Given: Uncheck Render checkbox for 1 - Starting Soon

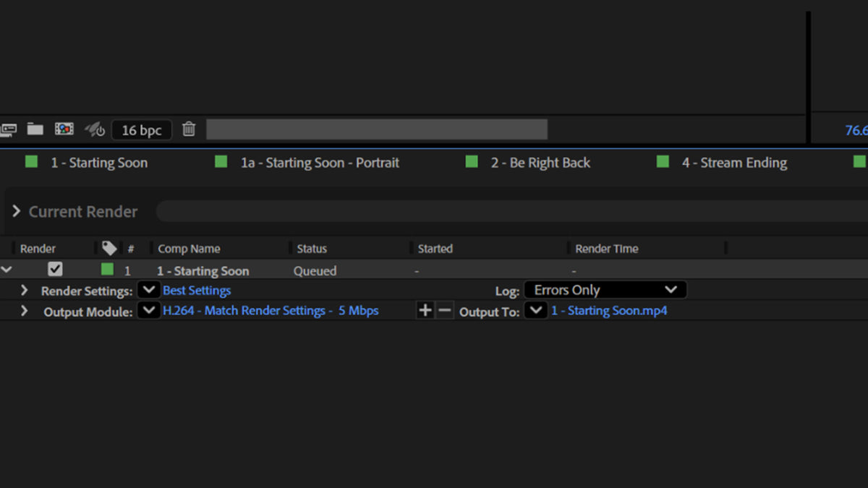Looking at the screenshot, I should point(55,270).
